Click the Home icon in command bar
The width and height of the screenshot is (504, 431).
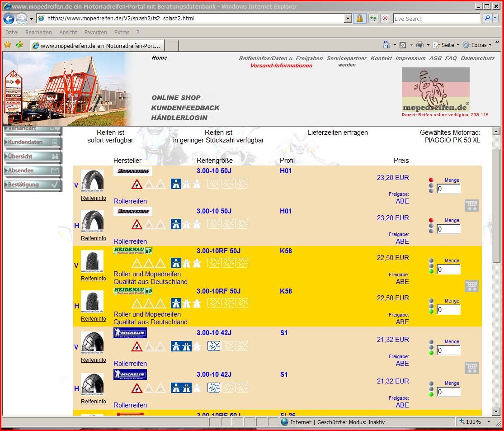click(386, 45)
